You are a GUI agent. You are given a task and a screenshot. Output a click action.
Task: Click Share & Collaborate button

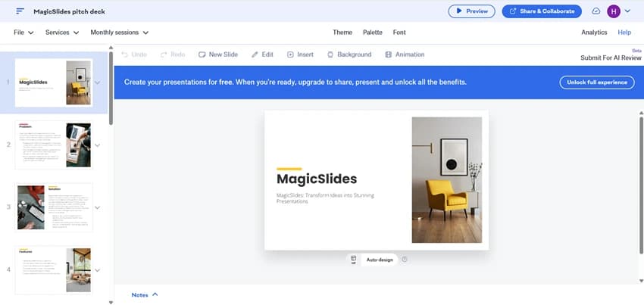[542, 11]
